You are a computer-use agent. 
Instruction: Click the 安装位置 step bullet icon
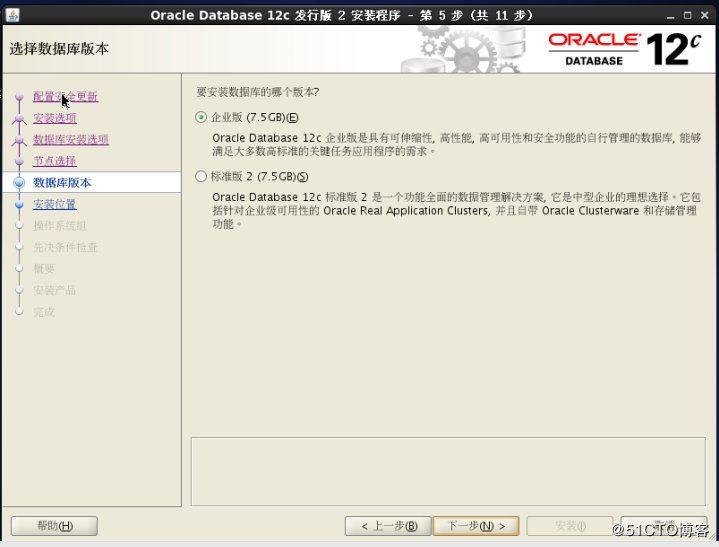[x=19, y=204]
